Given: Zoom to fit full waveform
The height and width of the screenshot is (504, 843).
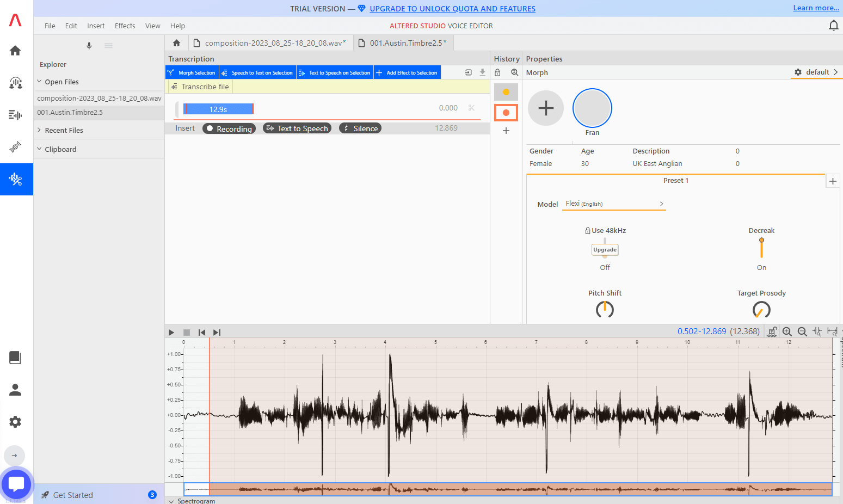Looking at the screenshot, I should pyautogui.click(x=832, y=331).
